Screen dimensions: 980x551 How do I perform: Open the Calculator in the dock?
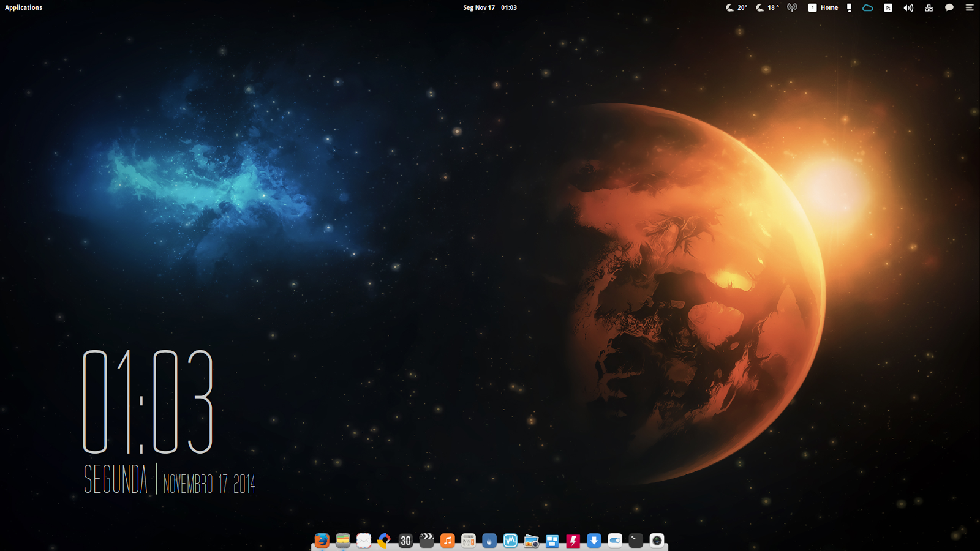point(469,541)
